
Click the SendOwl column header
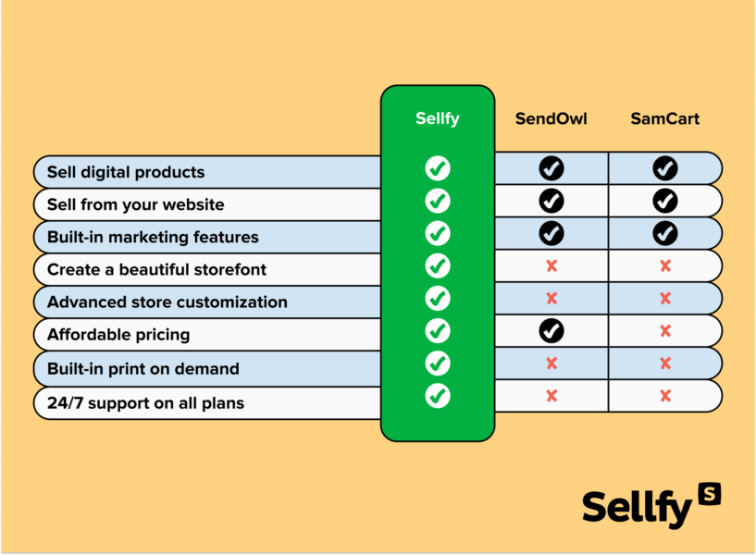coord(552,119)
